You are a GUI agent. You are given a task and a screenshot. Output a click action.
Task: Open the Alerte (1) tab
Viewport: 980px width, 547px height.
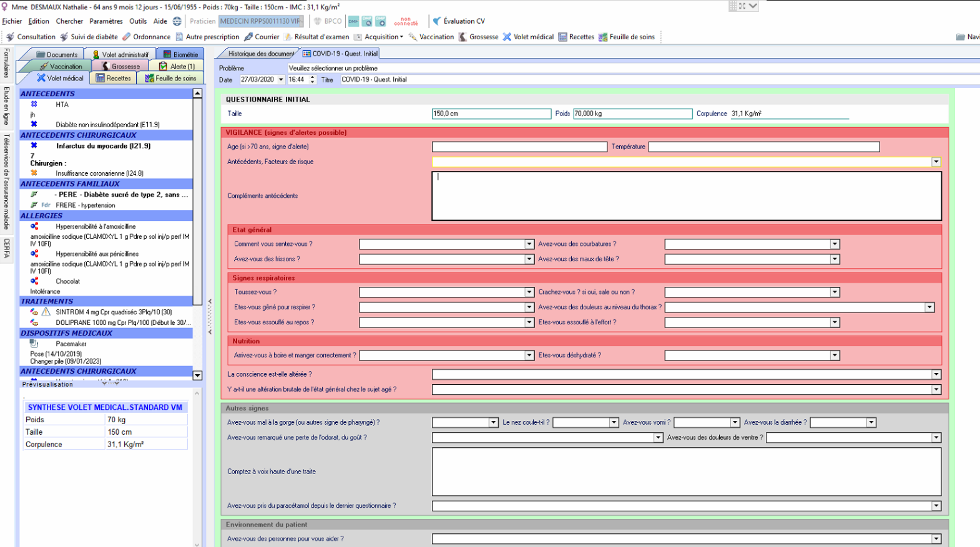coord(177,66)
